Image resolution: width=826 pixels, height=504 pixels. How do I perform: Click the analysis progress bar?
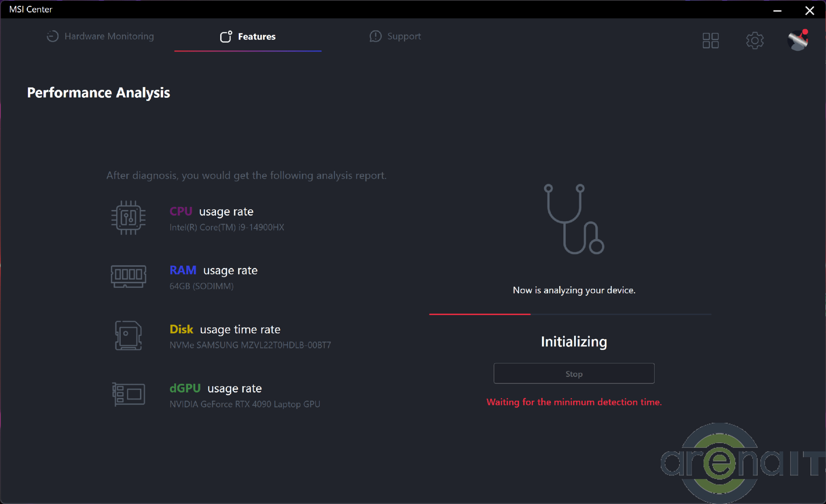pos(570,314)
